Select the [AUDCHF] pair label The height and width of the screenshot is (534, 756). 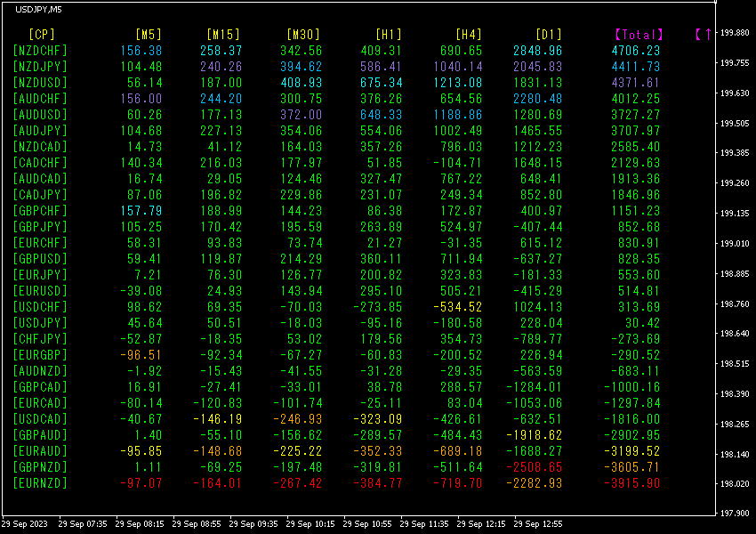tap(40, 99)
